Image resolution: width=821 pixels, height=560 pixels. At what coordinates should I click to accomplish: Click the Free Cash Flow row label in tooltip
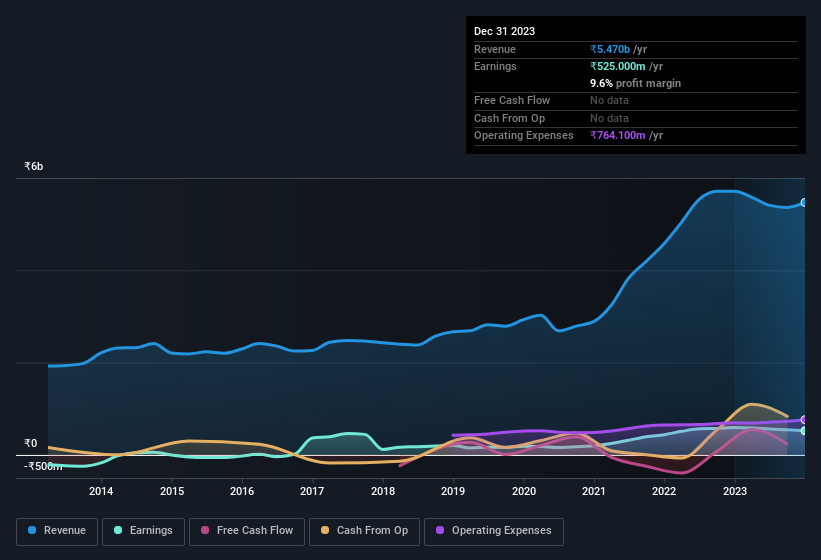pyautogui.click(x=512, y=100)
